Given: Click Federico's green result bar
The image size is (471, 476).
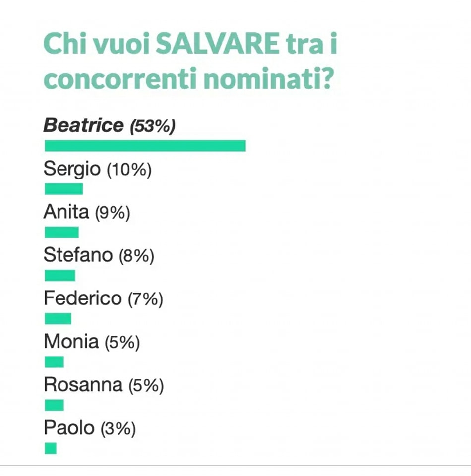Looking at the screenshot, I should [58, 318].
